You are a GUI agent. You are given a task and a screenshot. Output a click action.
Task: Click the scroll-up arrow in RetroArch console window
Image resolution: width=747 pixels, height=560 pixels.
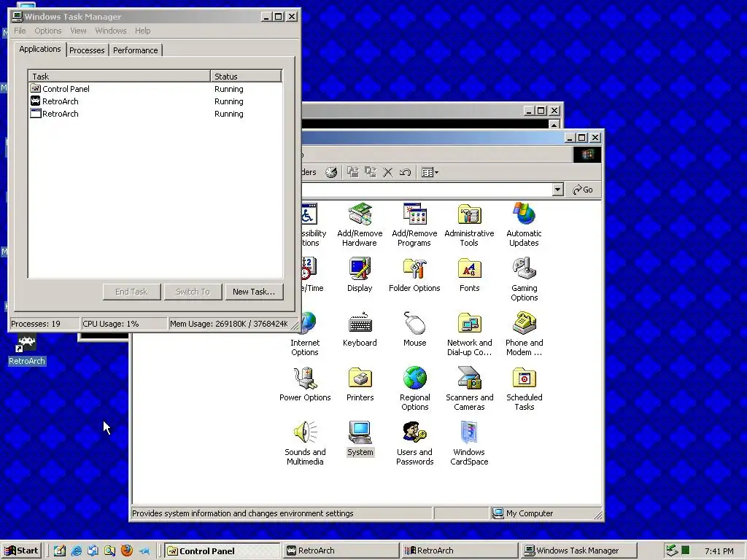pos(554,125)
